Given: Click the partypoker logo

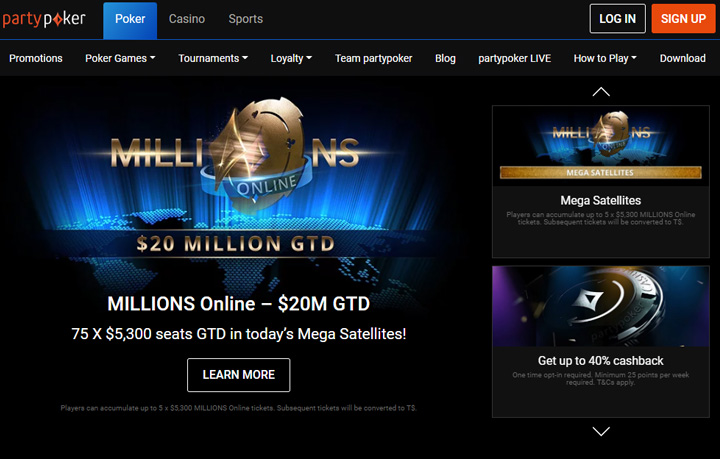Looking at the screenshot, I should click(x=44, y=19).
